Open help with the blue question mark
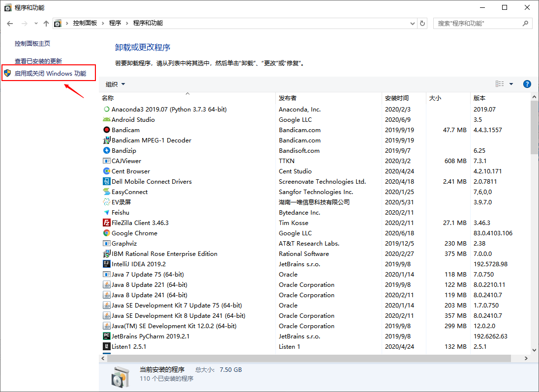The width and height of the screenshot is (539, 392). pyautogui.click(x=527, y=84)
